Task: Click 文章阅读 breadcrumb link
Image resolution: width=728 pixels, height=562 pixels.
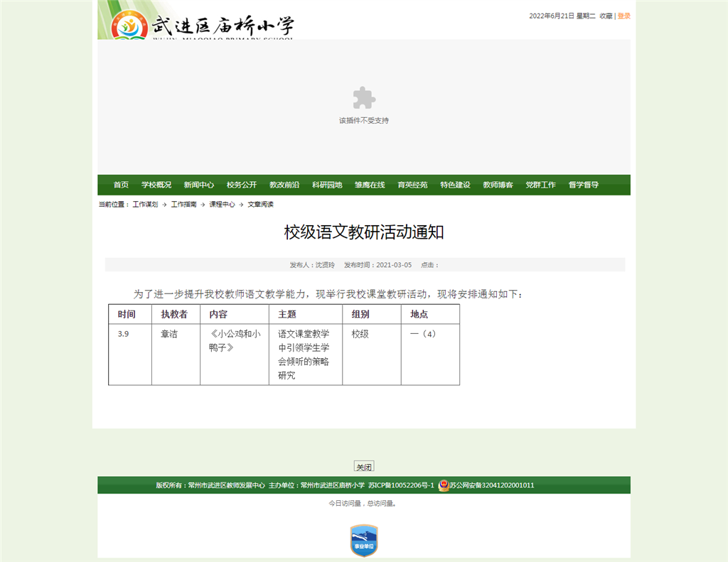Action: coord(260,204)
